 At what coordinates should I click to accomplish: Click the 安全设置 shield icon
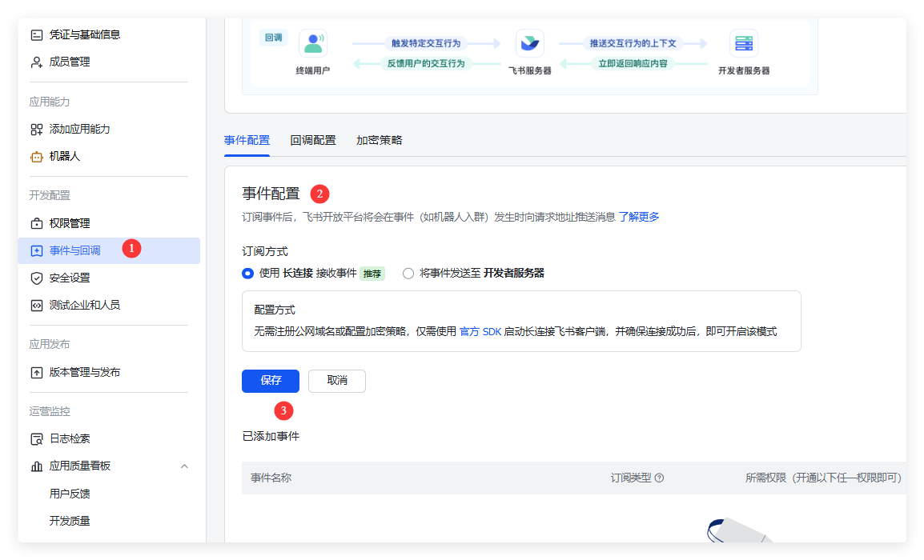tap(36, 278)
